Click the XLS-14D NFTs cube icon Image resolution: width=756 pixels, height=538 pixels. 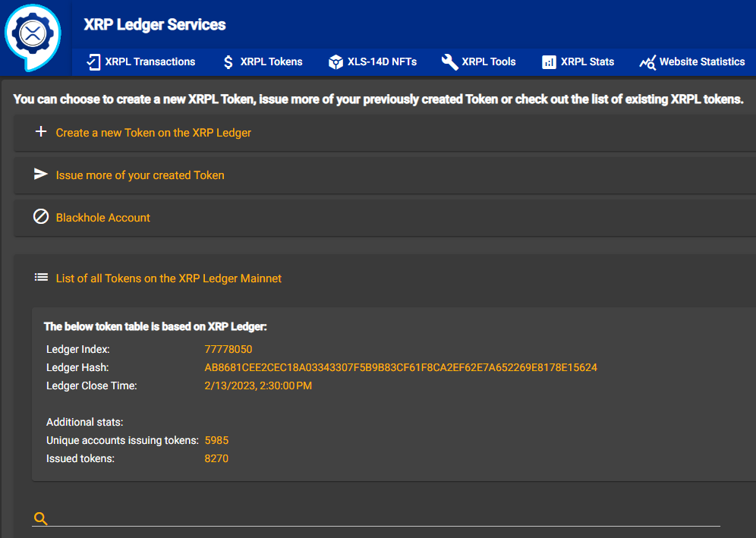[335, 62]
